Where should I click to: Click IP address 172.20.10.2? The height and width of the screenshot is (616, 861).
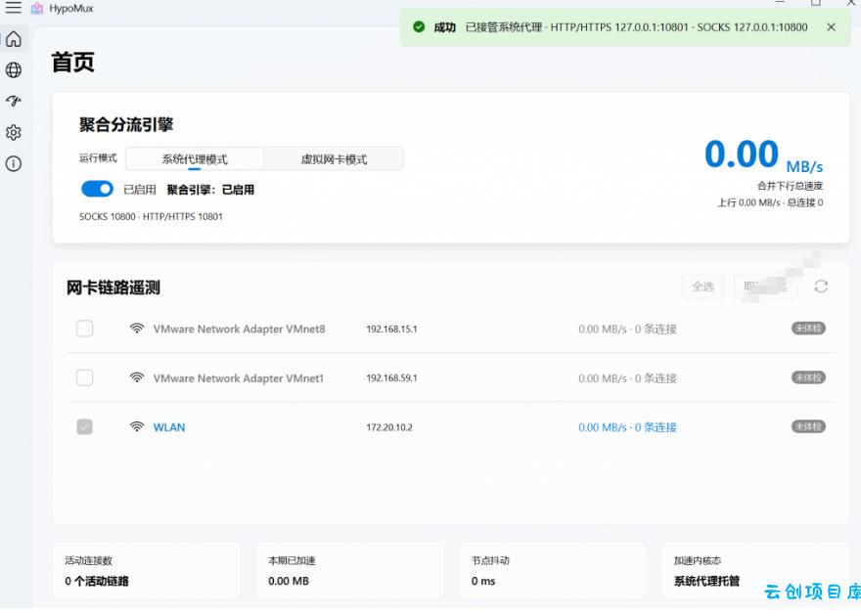[389, 427]
